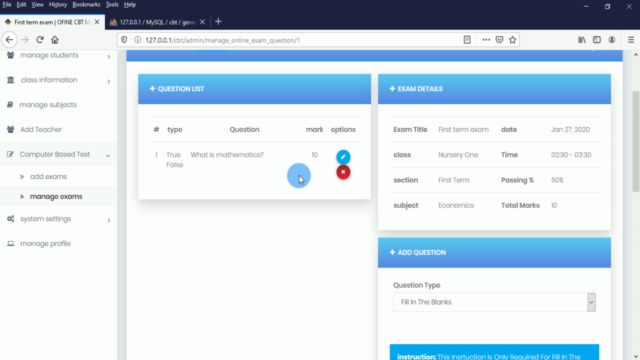This screenshot has height=360, width=640.
Task: Click the manage profile laptop icon
Action: [x=11, y=244]
